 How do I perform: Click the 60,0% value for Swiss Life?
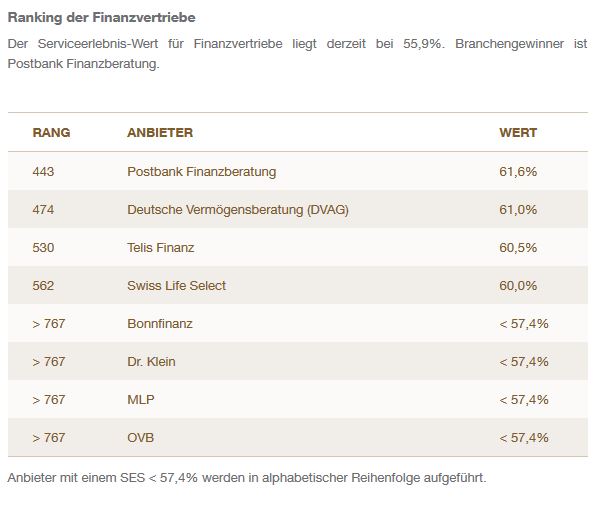click(x=518, y=285)
